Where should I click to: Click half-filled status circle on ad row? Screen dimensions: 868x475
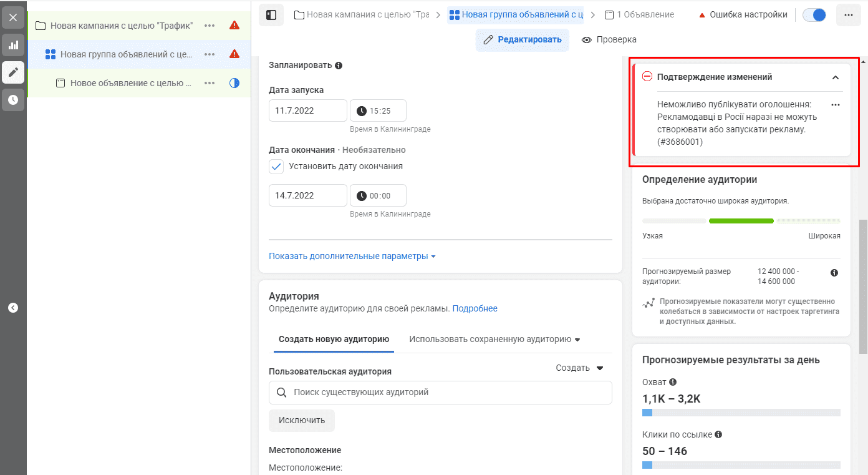[x=234, y=83]
